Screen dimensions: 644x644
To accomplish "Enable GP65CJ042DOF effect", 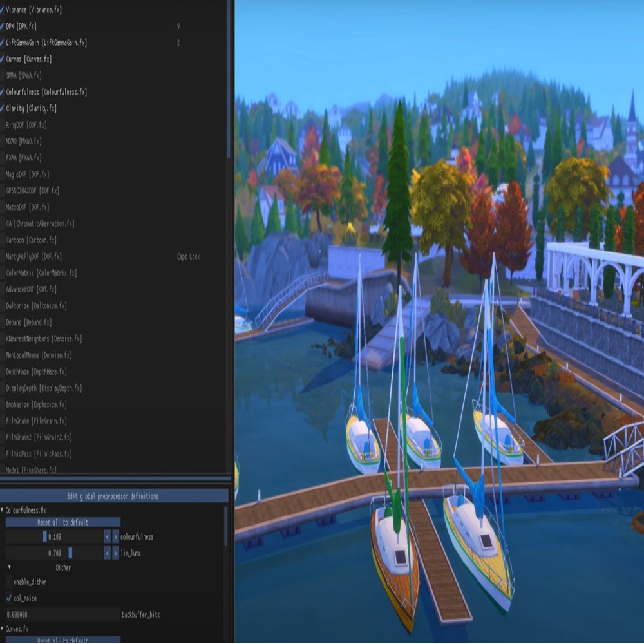I will coord(2,190).
